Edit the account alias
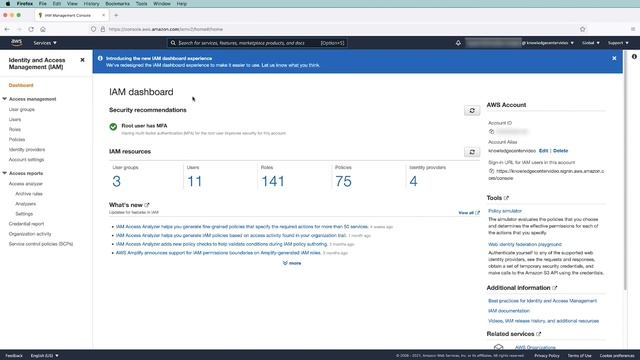640x360 pixels. 543,151
